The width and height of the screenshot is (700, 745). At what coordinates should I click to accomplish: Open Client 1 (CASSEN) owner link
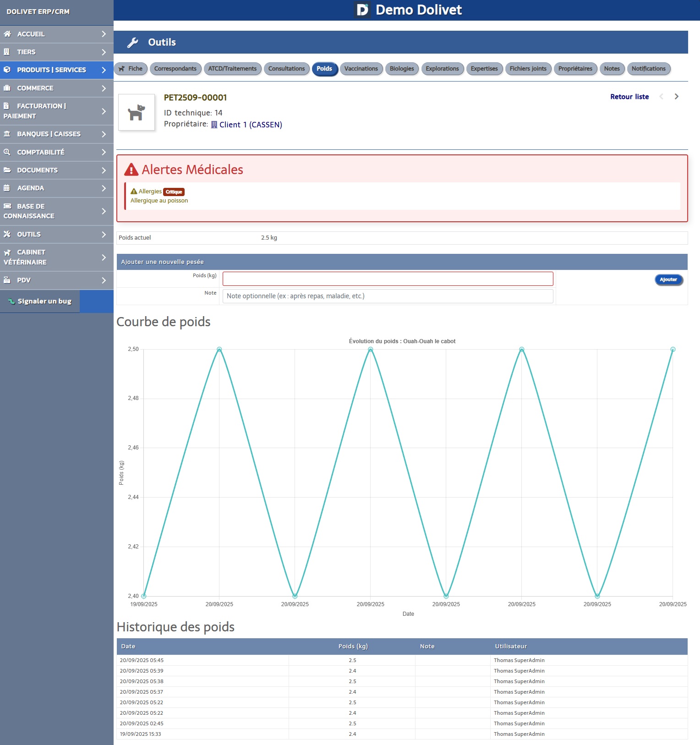click(250, 125)
